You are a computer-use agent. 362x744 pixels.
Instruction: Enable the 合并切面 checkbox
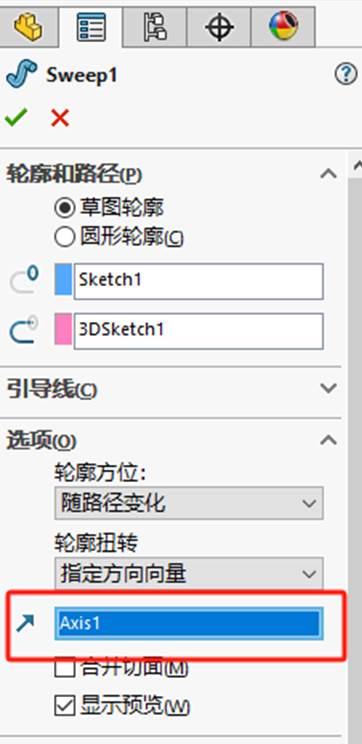(65, 669)
